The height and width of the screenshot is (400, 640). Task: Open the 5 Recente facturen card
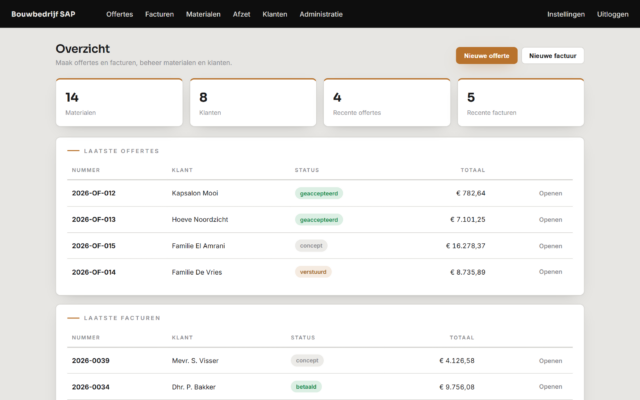521,102
